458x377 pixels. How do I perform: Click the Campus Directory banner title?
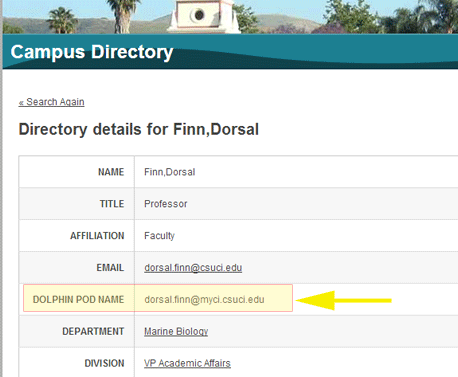[92, 52]
